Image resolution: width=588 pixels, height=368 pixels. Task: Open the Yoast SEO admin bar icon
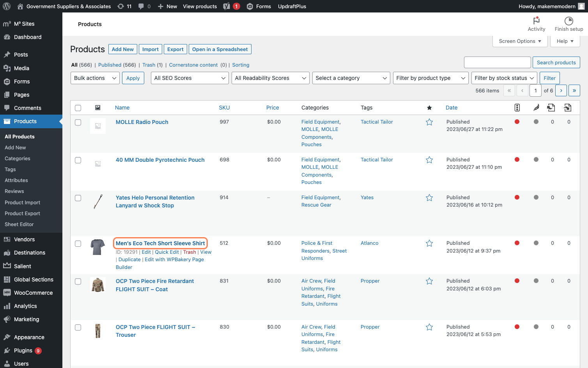pos(227,6)
